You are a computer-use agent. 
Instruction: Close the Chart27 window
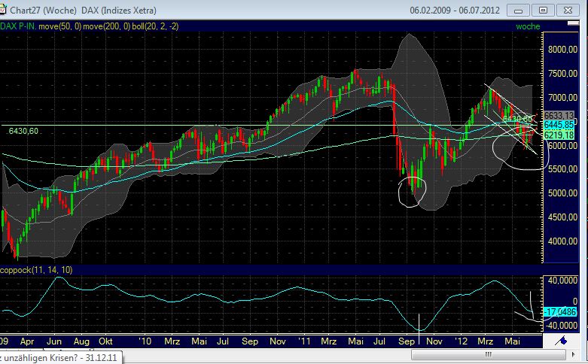[568, 10]
